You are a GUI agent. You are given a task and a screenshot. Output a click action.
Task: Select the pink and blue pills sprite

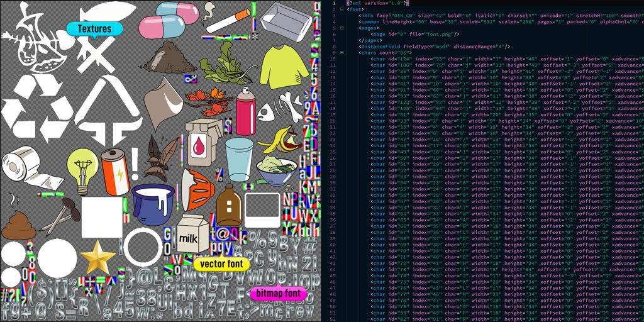point(169,20)
